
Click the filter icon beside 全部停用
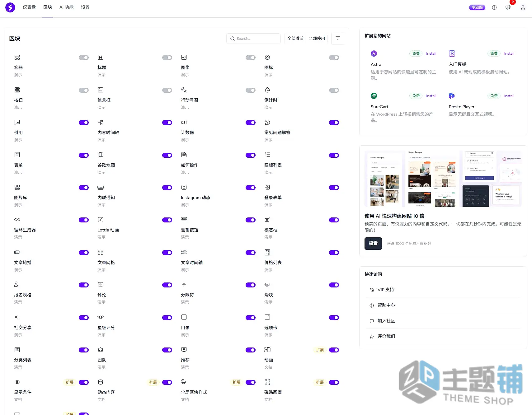(338, 38)
